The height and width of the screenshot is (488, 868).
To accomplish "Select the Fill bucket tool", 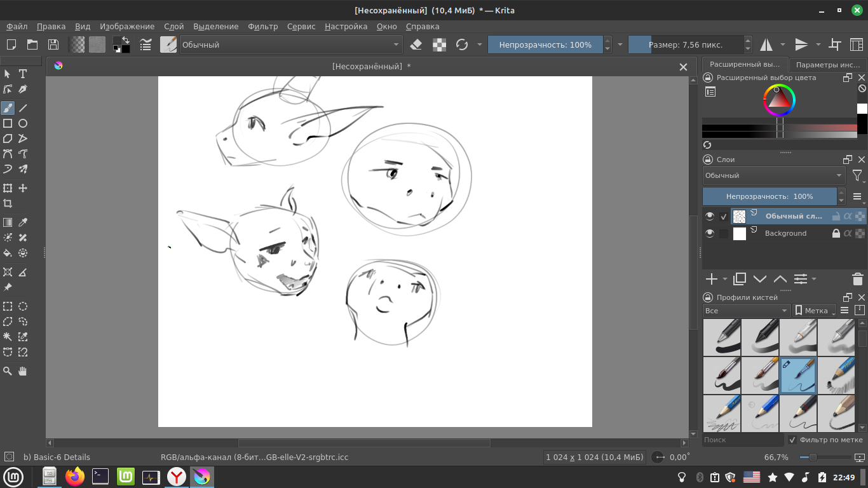I will [x=8, y=253].
